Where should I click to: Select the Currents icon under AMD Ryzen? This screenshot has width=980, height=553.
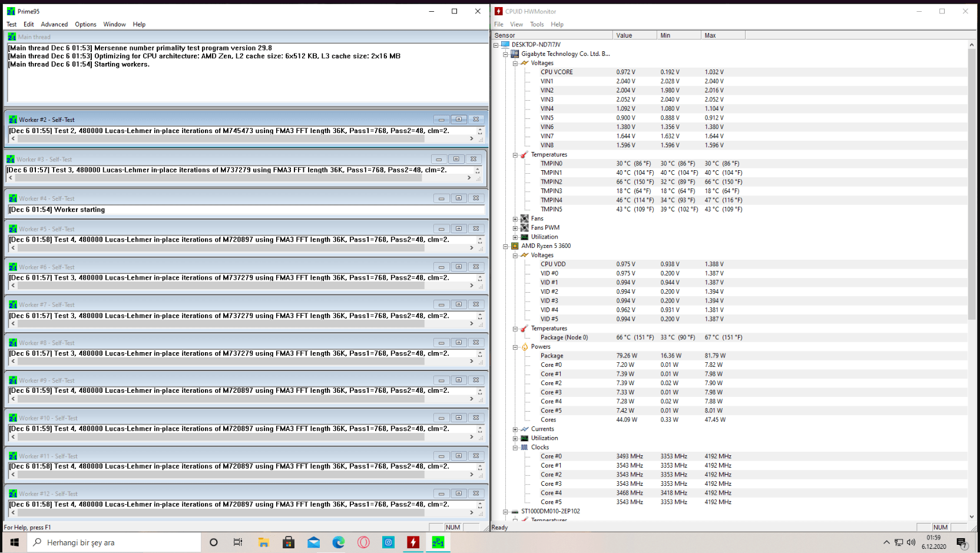click(x=524, y=429)
